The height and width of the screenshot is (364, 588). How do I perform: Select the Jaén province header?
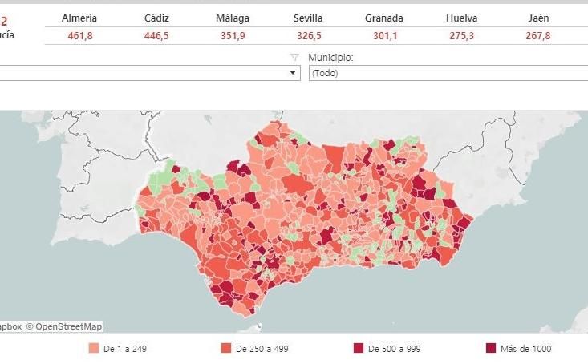538,18
